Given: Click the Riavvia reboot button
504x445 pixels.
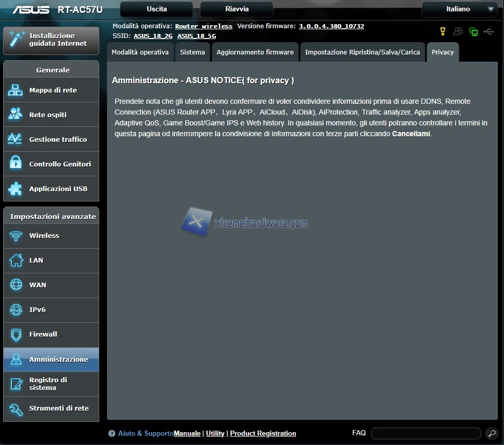Looking at the screenshot, I should pyautogui.click(x=237, y=9).
